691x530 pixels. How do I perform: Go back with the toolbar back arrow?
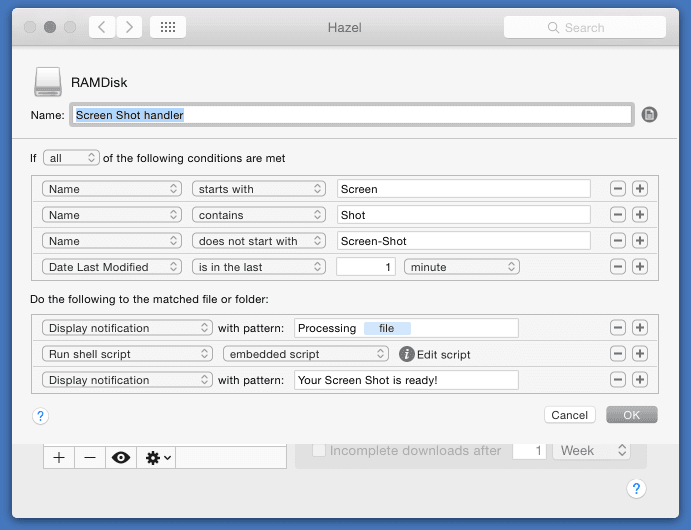point(102,27)
